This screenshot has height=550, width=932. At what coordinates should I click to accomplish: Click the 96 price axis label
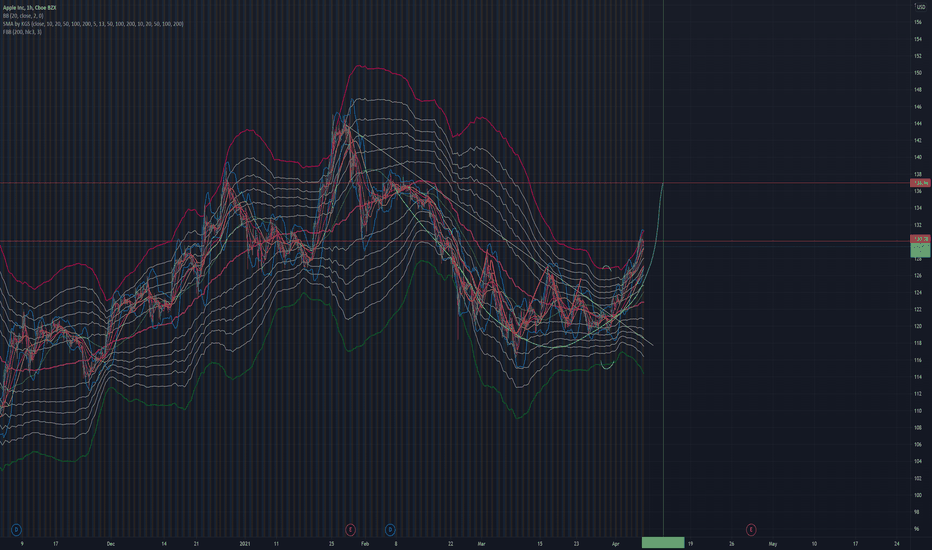coord(918,529)
